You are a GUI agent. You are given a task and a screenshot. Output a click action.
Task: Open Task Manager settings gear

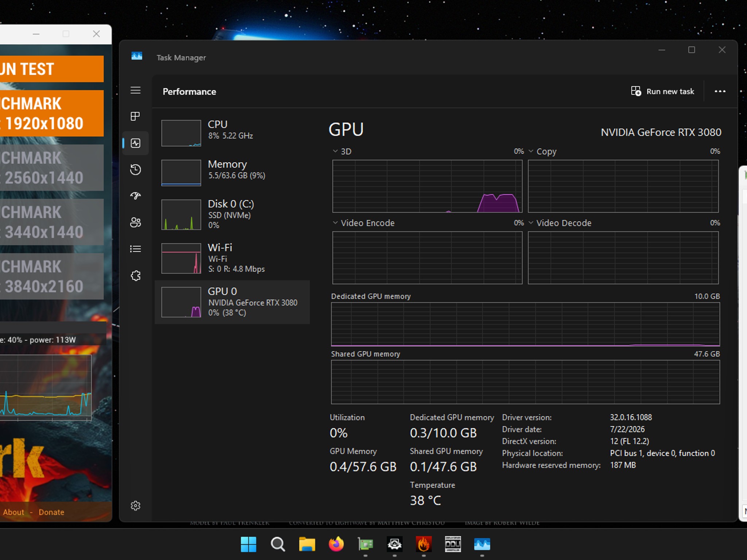pyautogui.click(x=135, y=506)
